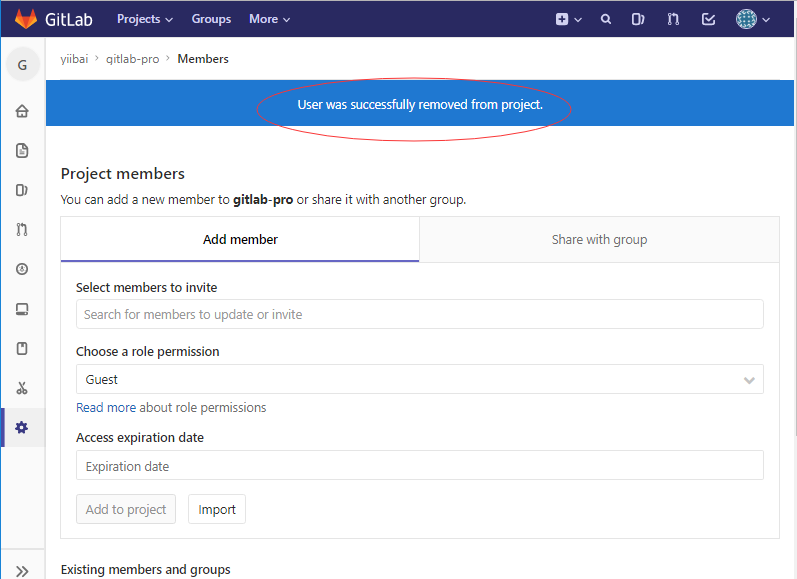Follow the Read more link
Image resolution: width=797 pixels, height=579 pixels.
point(106,408)
